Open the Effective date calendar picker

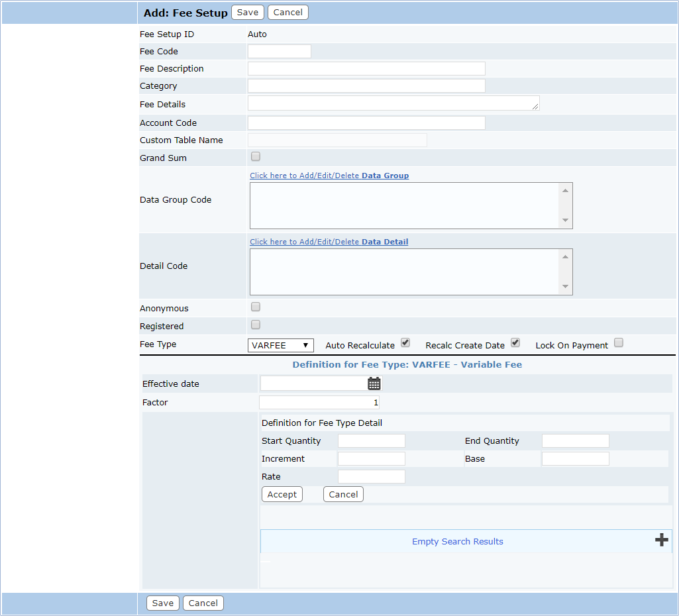pyautogui.click(x=374, y=384)
